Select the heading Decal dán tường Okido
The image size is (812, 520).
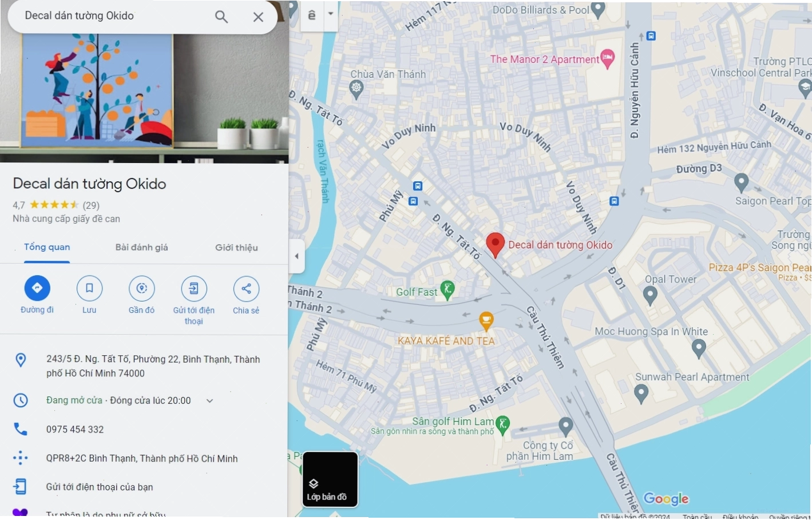point(90,184)
